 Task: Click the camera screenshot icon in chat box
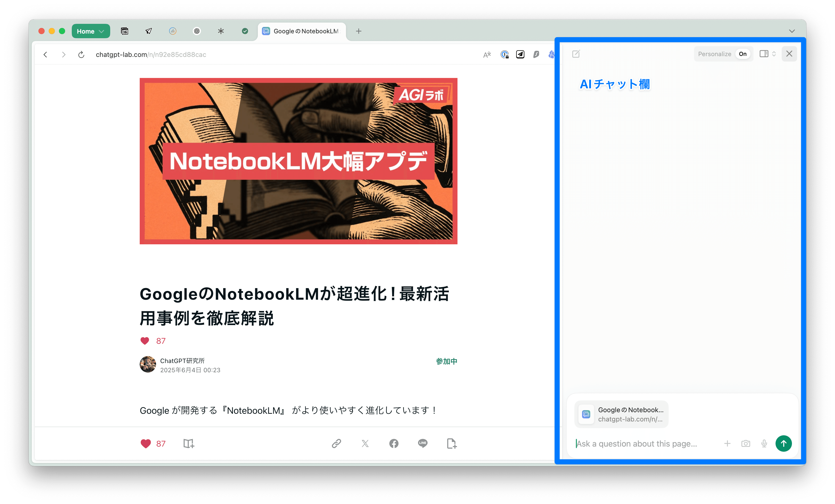(746, 444)
